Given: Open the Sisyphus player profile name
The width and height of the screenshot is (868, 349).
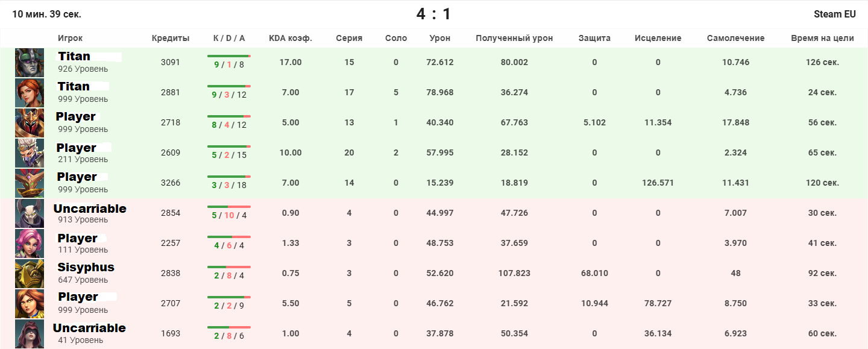Looking at the screenshot, I should click(86, 267).
